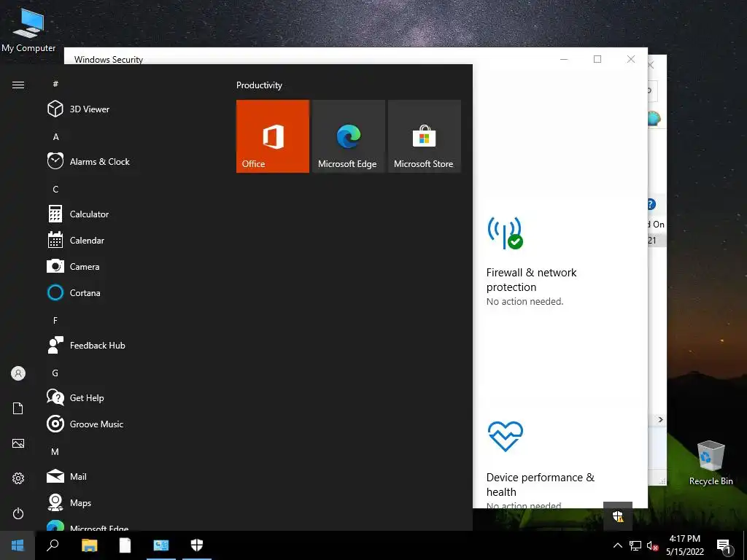Open My Computer desktop icon

(28, 29)
